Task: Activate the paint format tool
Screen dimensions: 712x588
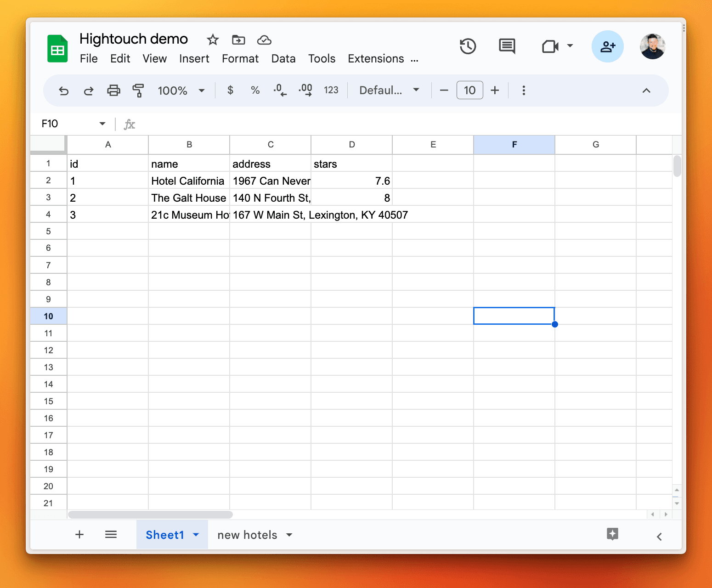Action: pyautogui.click(x=138, y=90)
